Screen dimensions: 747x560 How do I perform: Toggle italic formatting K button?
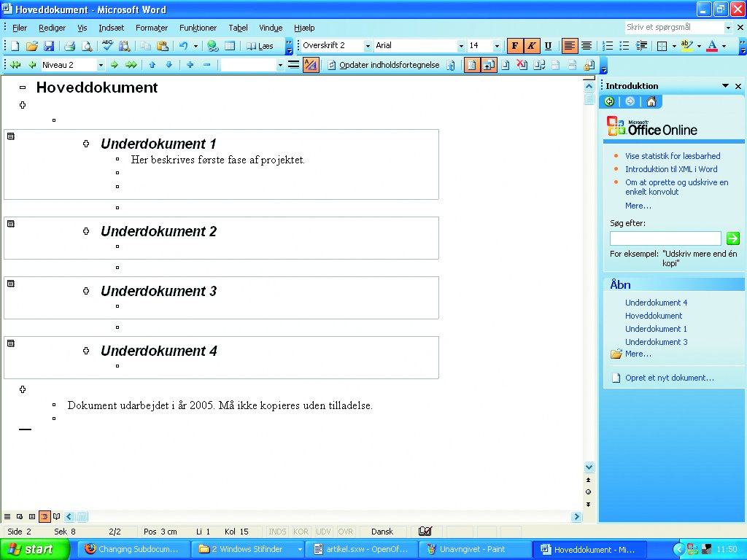(531, 46)
